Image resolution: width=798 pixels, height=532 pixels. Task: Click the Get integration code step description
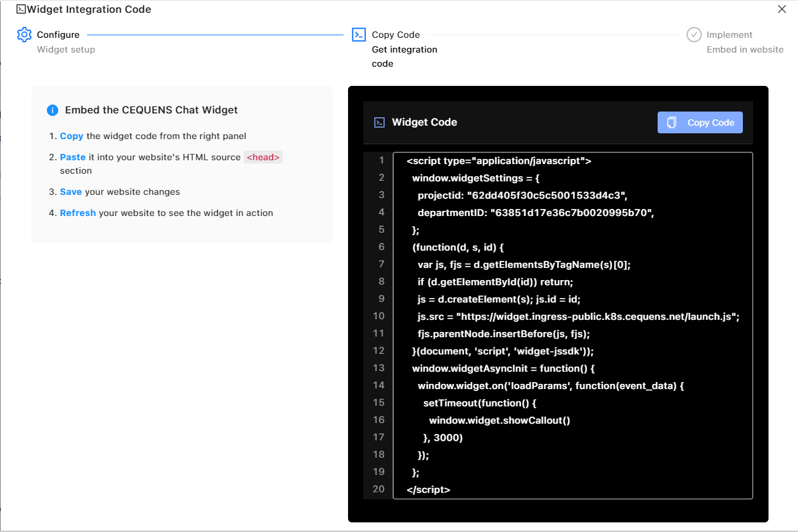click(404, 56)
